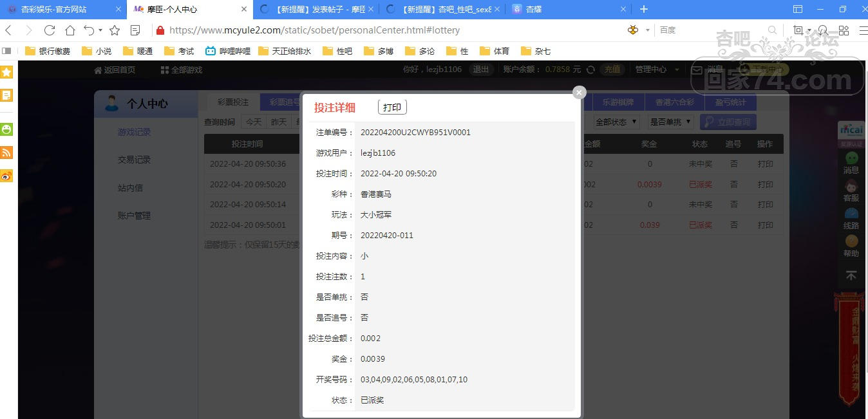868x419 pixels.
Task: Open the 小说 bookmark folder
Action: (97, 51)
